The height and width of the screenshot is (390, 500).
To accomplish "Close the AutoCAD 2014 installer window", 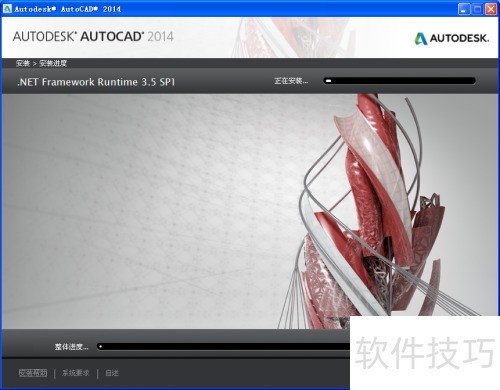I will pos(491,9).
